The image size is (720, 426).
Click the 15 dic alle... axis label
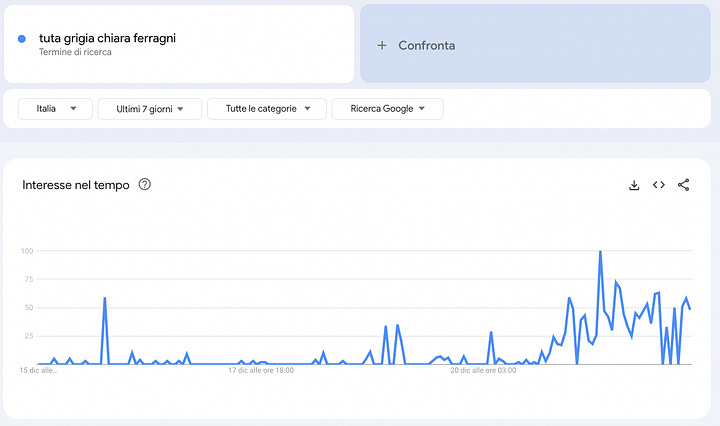point(39,370)
